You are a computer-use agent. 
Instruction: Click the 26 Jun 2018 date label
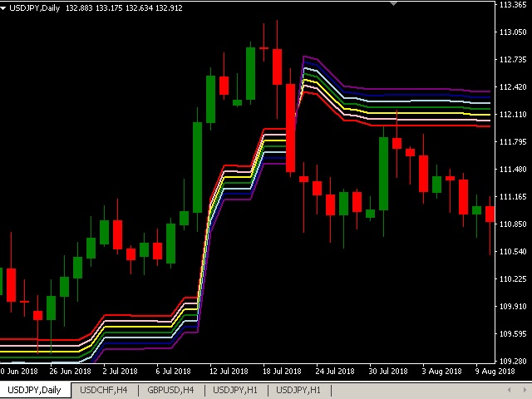(x=70, y=372)
